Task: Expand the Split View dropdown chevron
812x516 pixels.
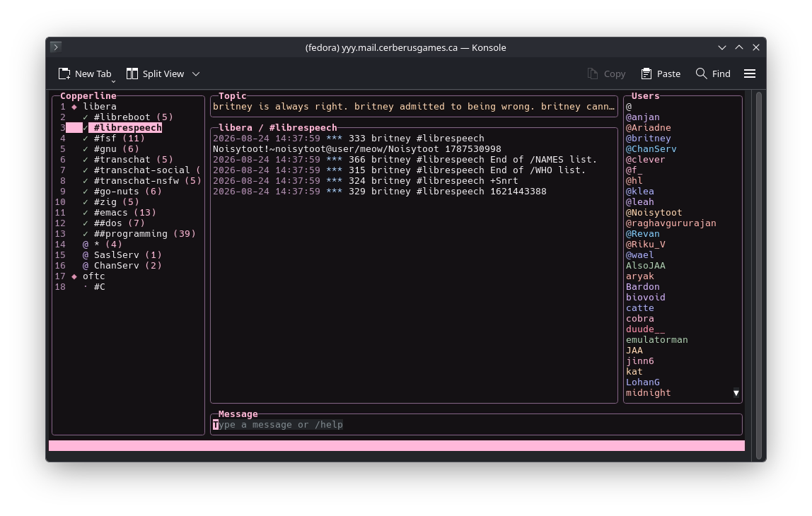Action: (x=196, y=74)
